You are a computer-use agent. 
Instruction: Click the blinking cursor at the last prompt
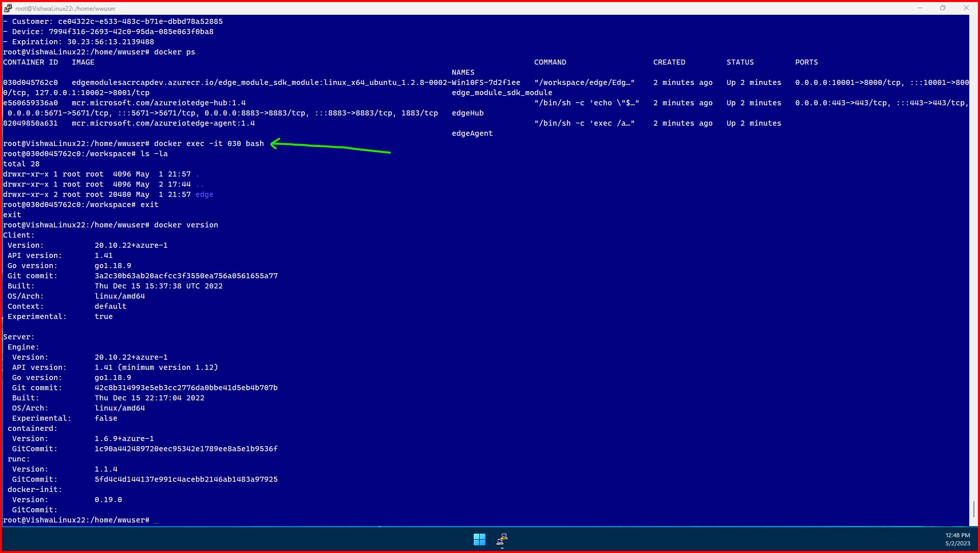[x=156, y=520]
